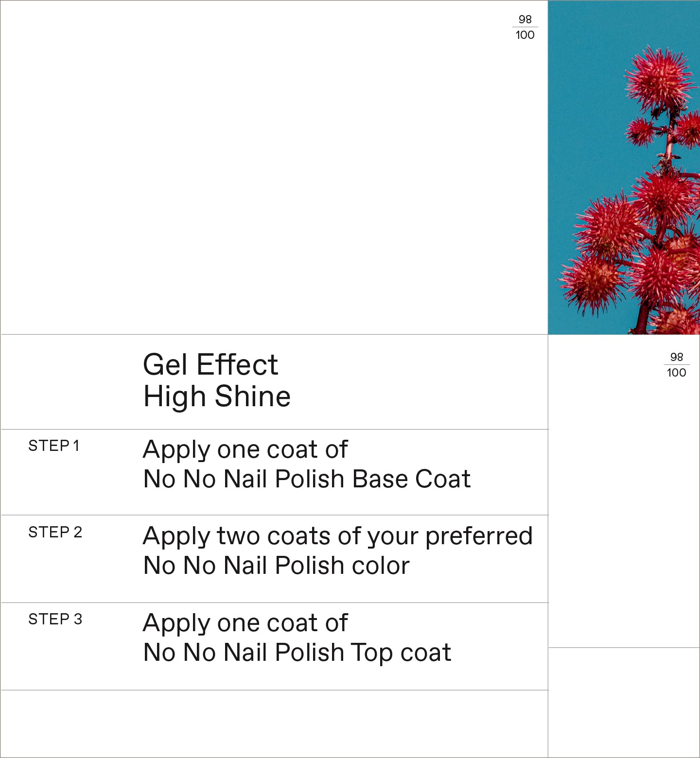
Task: Select the STEP 1 label
Action: (53, 446)
